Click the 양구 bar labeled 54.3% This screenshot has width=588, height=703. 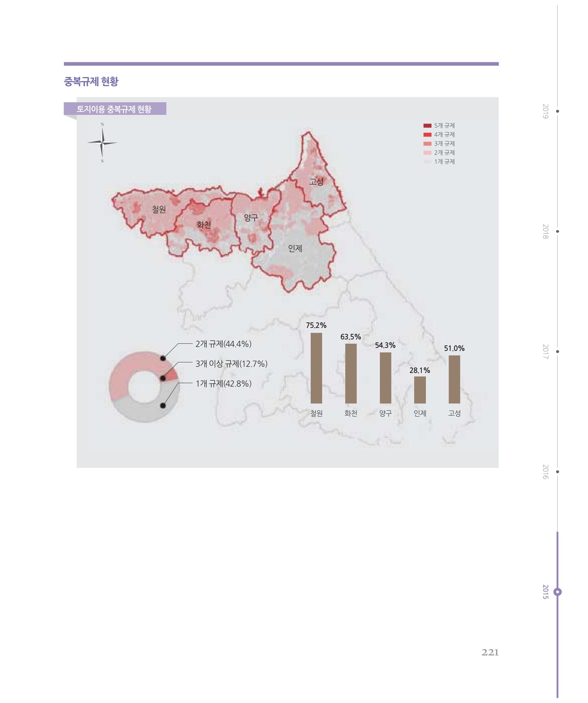tap(385, 378)
